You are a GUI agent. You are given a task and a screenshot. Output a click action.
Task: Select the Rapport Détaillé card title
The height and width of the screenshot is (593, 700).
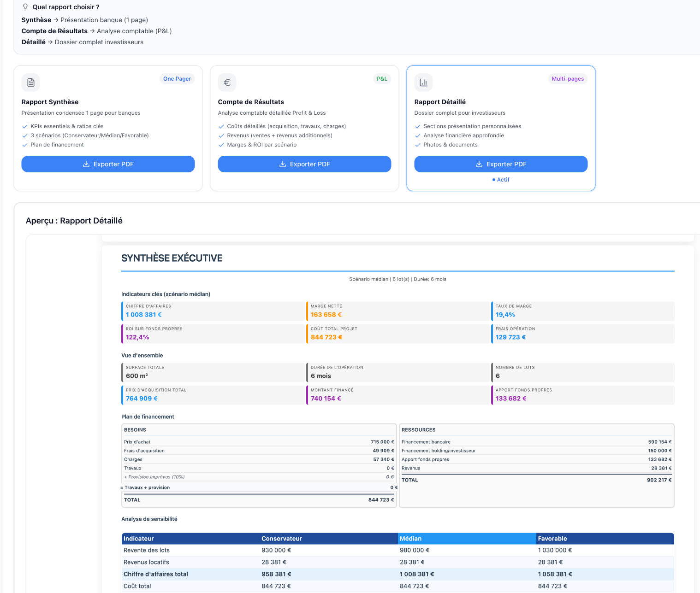[x=440, y=102]
